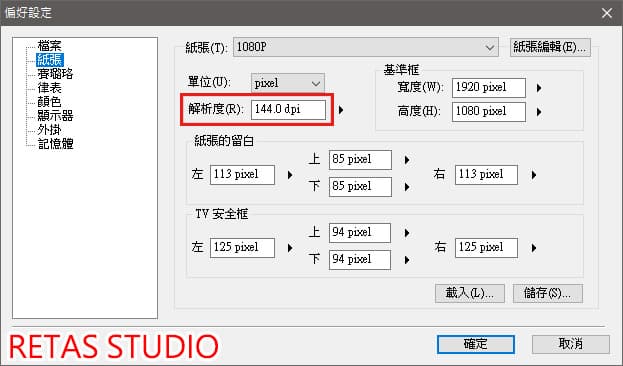Click the TV 安全框 top field
623x366 pixels.
click(x=360, y=233)
